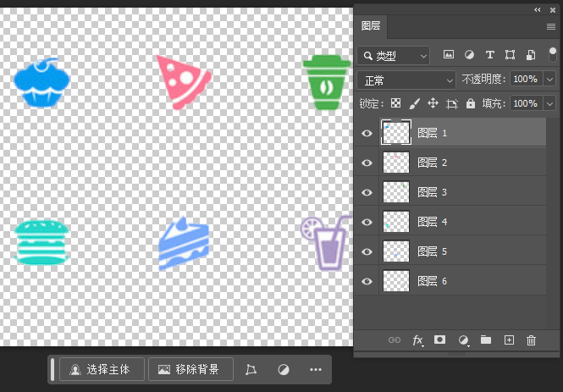Screen dimensions: 563x392
Task: Select the 图层 tab
Action: 371,26
